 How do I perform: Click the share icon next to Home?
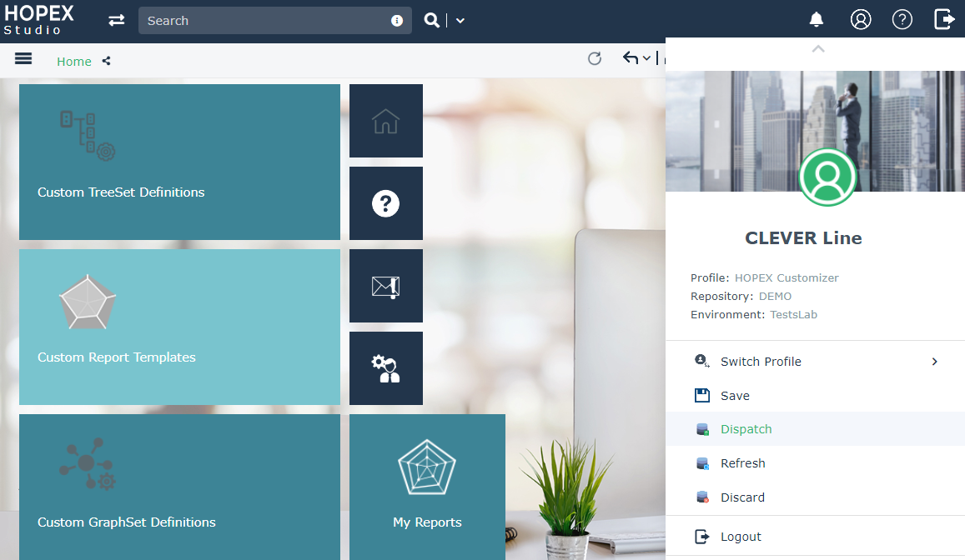point(107,61)
